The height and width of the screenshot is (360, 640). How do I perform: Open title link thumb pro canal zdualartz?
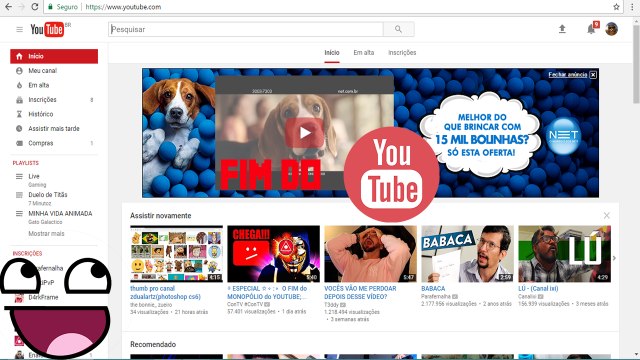click(165, 293)
